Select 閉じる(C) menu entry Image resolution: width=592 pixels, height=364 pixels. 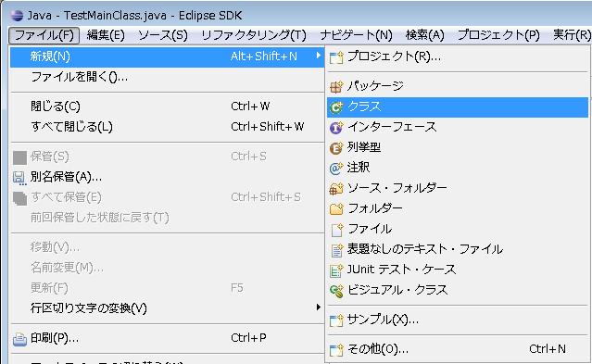point(167,107)
